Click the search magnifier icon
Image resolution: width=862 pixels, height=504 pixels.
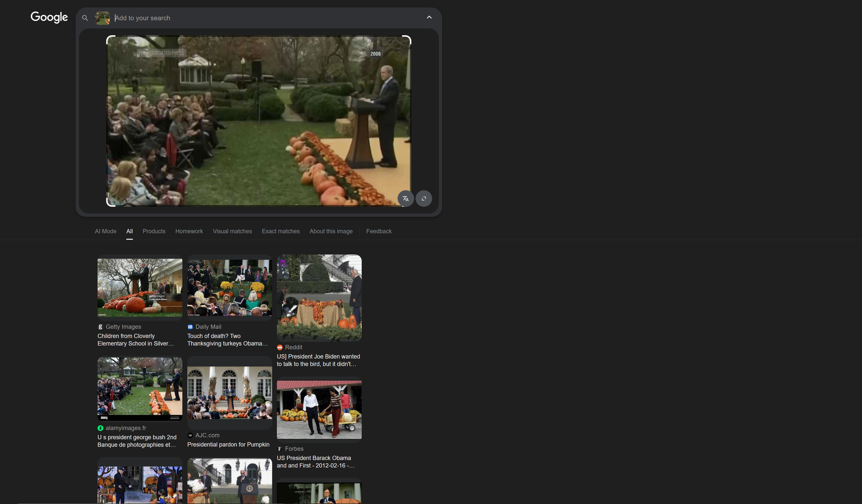85,18
